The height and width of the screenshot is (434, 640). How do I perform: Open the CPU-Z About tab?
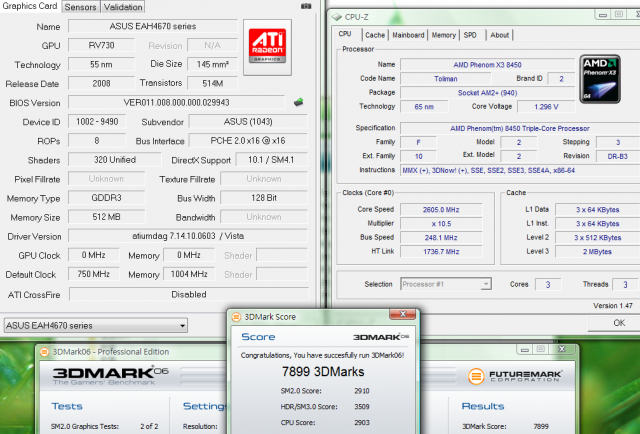tap(500, 35)
